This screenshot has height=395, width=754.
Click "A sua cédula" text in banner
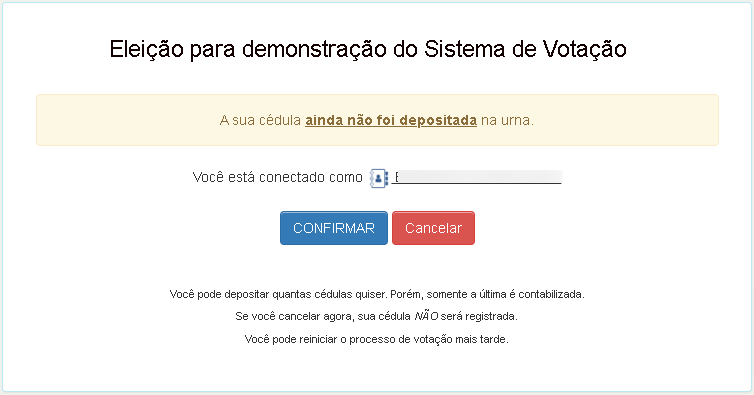point(260,120)
